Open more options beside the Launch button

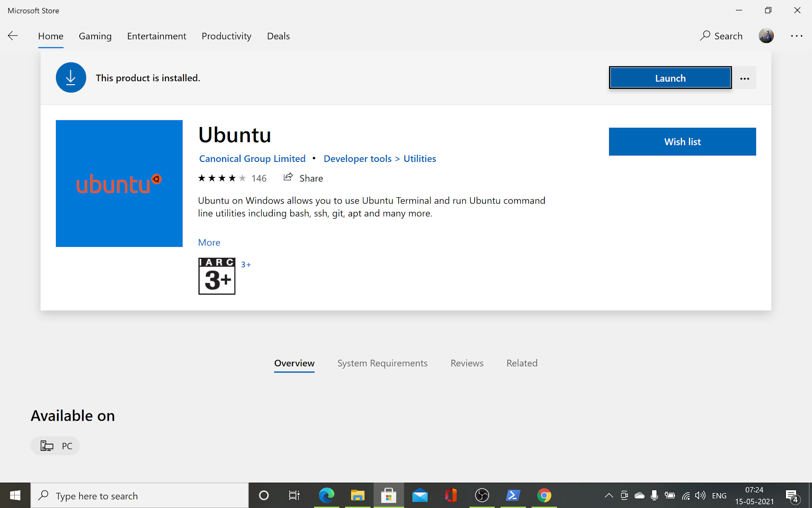pyautogui.click(x=745, y=78)
